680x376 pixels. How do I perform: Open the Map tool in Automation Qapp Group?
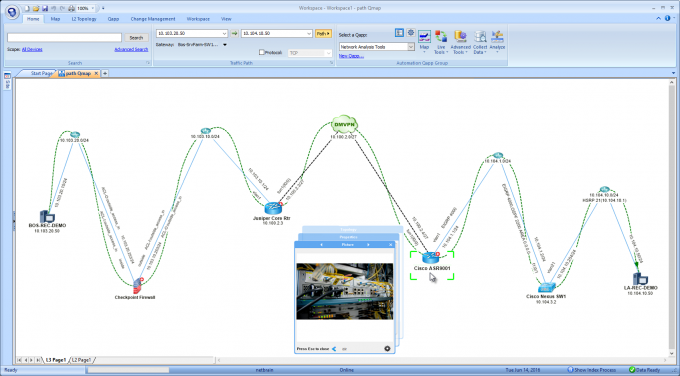coord(424,42)
